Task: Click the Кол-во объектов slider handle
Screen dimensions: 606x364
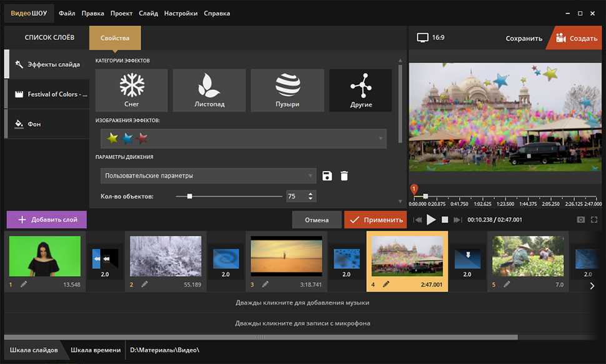Action: coord(189,196)
